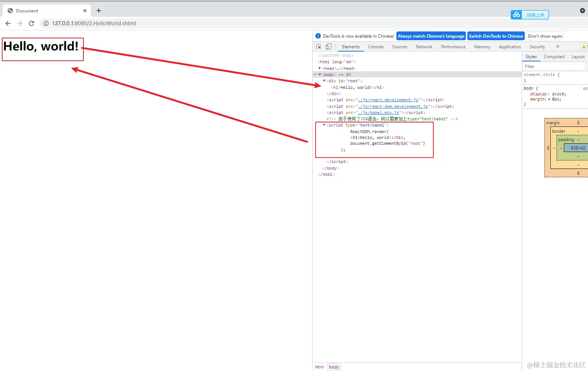Collapse the div id root node

click(x=324, y=81)
